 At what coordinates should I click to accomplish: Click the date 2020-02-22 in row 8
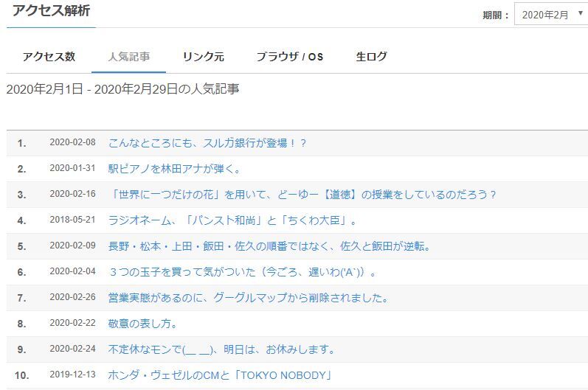point(73,323)
